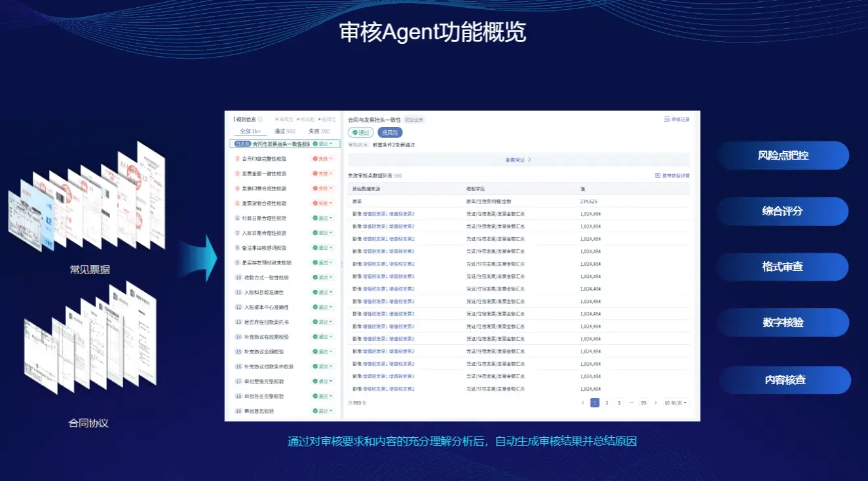Go to page 2 in pagination
This screenshot has width=868, height=481.
point(607,403)
